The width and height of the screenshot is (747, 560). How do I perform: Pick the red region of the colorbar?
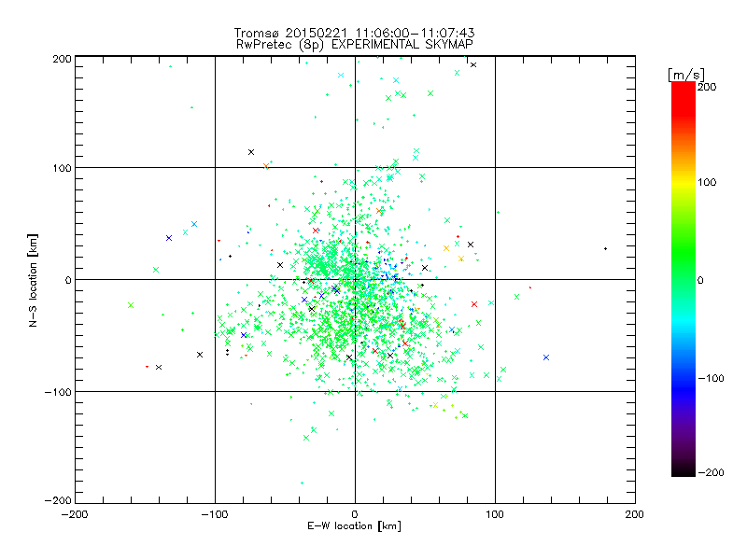pyautogui.click(x=684, y=98)
